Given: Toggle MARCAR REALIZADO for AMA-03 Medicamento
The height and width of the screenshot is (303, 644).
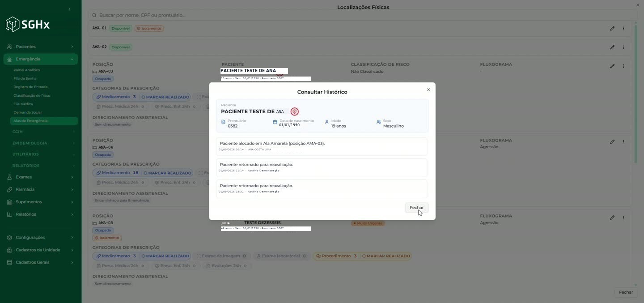Looking at the screenshot, I should pyautogui.click(x=165, y=97).
